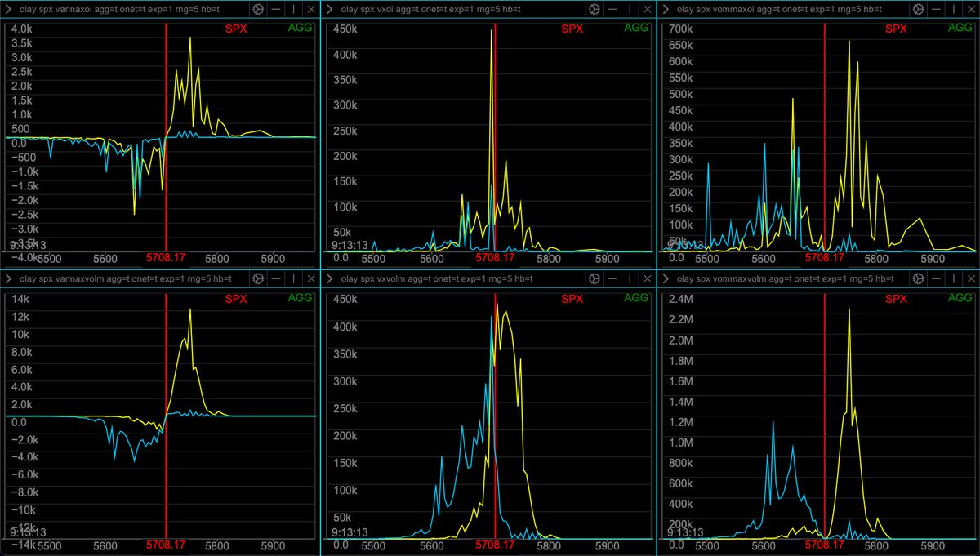This screenshot has height=556, width=980.
Task: Close the vxvolm chart panel
Action: click(x=647, y=278)
